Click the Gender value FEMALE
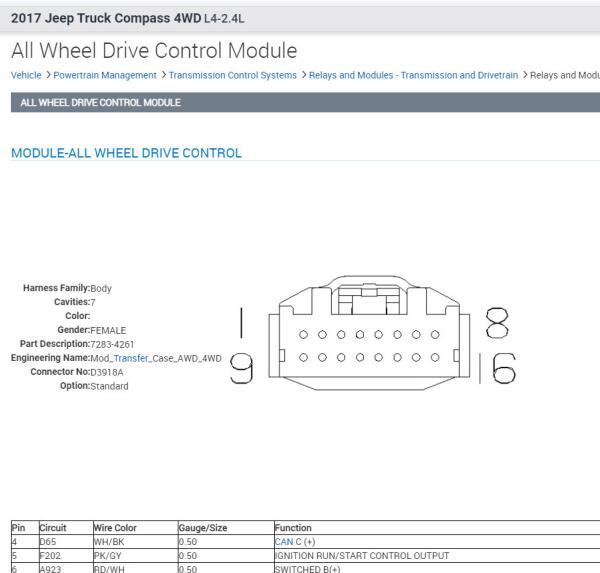The height and width of the screenshot is (573, 600). tap(108, 330)
